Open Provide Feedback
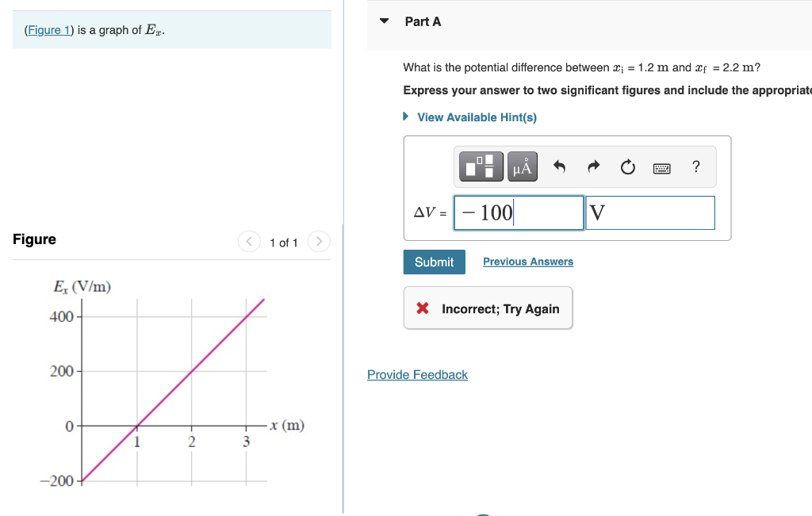The width and height of the screenshot is (812, 516). click(417, 374)
